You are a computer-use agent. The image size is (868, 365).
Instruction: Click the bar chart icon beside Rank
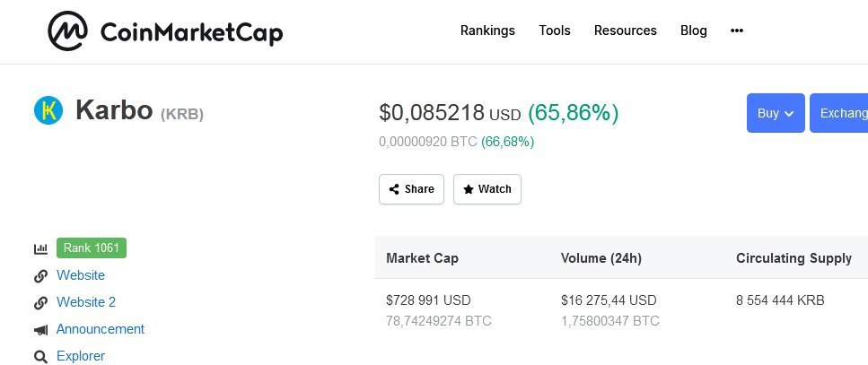[40, 248]
